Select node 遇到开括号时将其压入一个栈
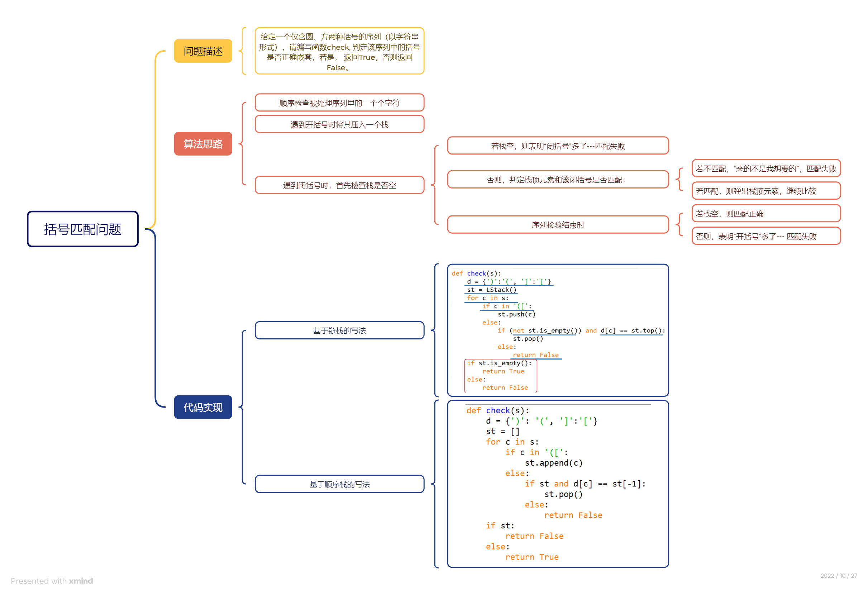The width and height of the screenshot is (868, 595). [339, 124]
